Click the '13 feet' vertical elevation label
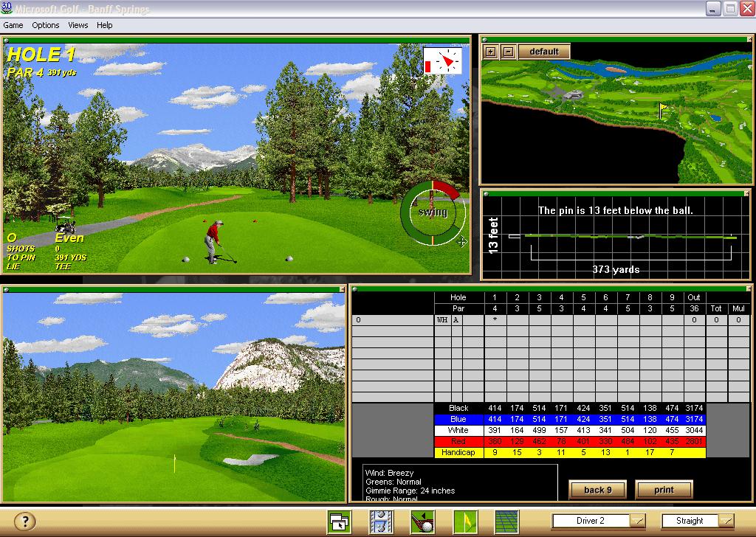756x537 pixels. click(x=493, y=235)
